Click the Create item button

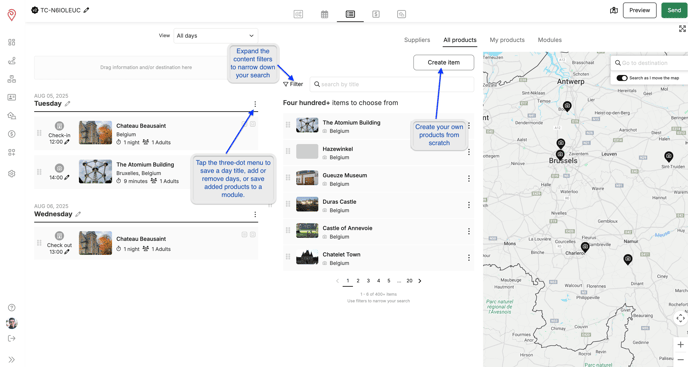click(x=444, y=62)
